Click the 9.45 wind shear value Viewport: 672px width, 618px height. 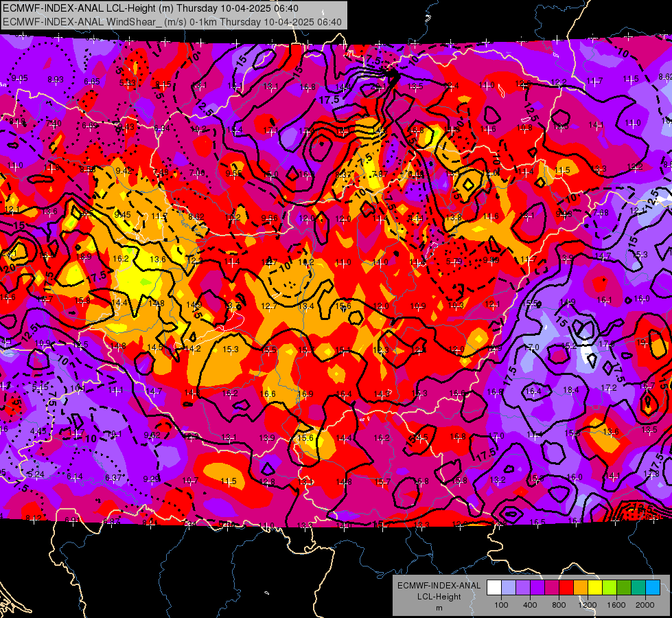coord(123,214)
